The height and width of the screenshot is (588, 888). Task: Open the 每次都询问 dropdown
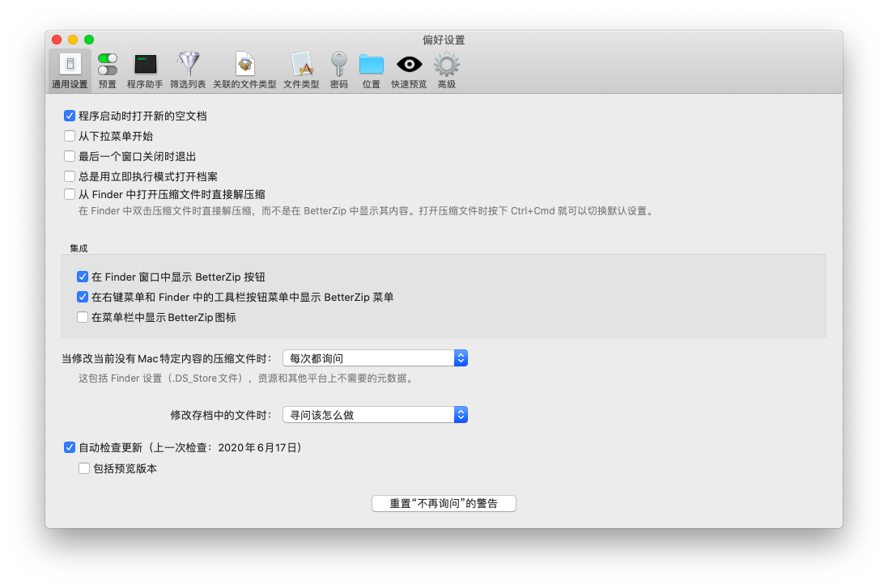pos(375,358)
